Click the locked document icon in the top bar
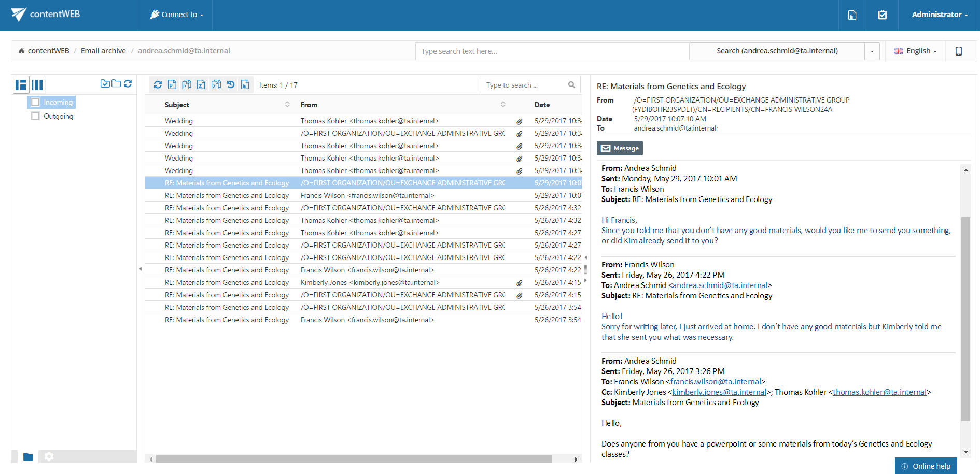980x474 pixels. tap(852, 15)
